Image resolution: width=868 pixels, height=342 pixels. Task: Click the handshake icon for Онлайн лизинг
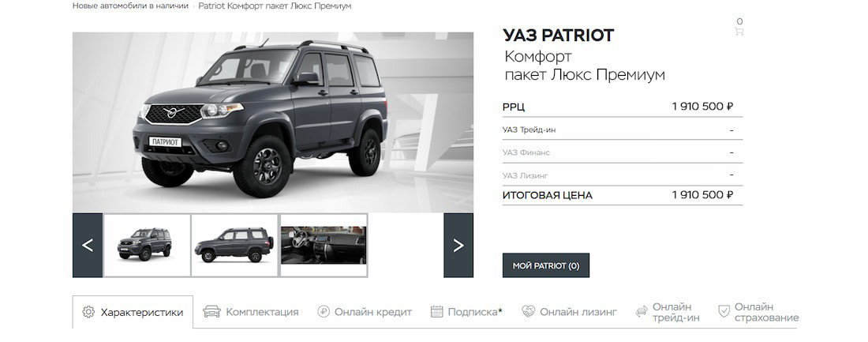(x=528, y=311)
